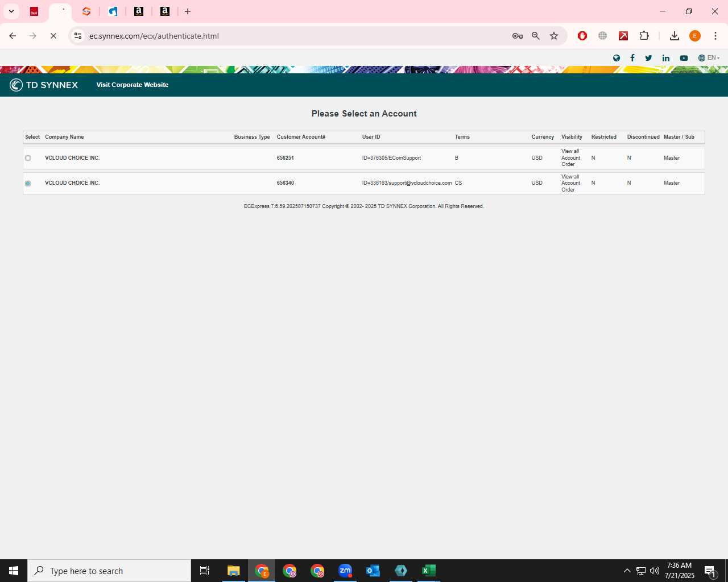Expand the tab search dropdown arrow
Image resolution: width=728 pixels, height=582 pixels.
[x=11, y=11]
